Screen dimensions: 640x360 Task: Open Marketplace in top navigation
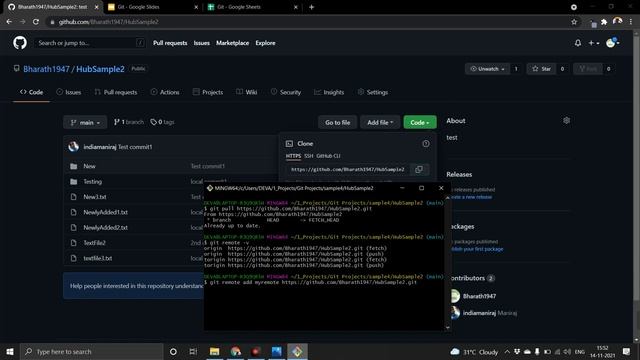(x=232, y=43)
